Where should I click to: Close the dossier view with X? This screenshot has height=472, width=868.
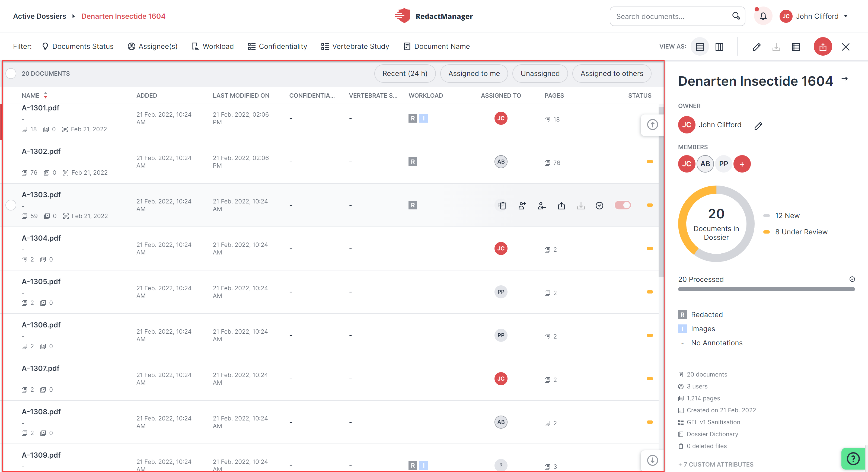(x=845, y=46)
